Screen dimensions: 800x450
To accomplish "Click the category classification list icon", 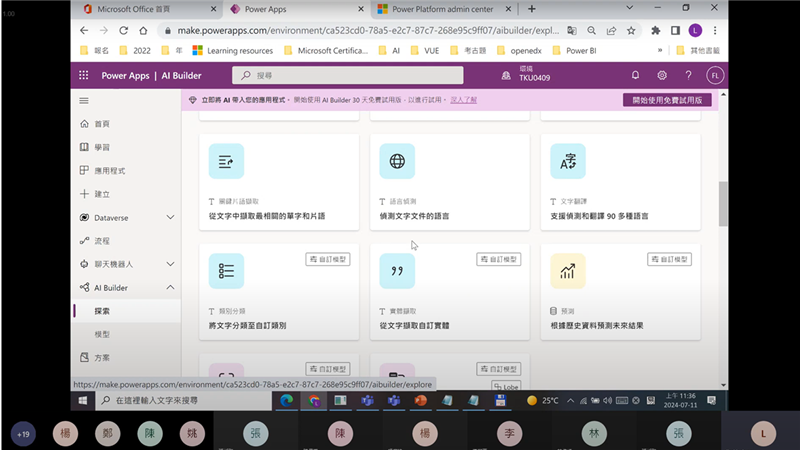I will pyautogui.click(x=226, y=271).
